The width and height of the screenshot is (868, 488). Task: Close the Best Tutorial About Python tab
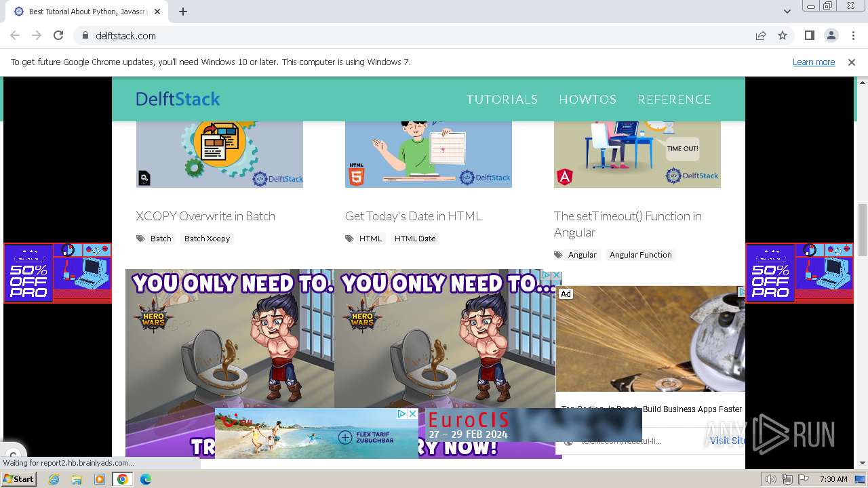pos(157,12)
